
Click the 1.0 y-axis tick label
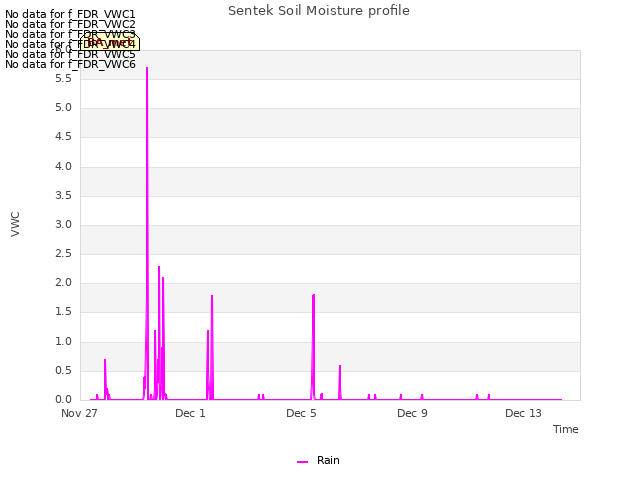coord(63,342)
